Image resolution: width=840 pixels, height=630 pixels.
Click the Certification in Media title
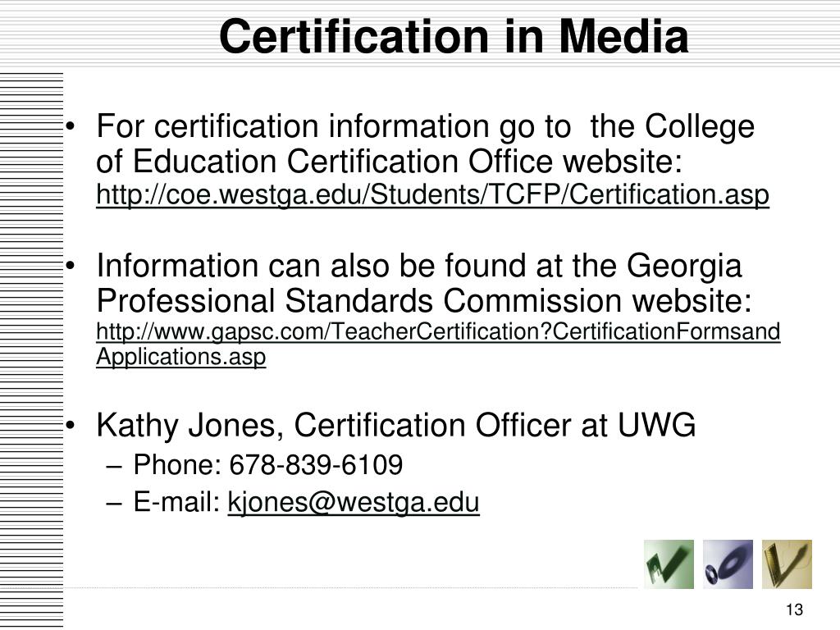[x=454, y=36]
